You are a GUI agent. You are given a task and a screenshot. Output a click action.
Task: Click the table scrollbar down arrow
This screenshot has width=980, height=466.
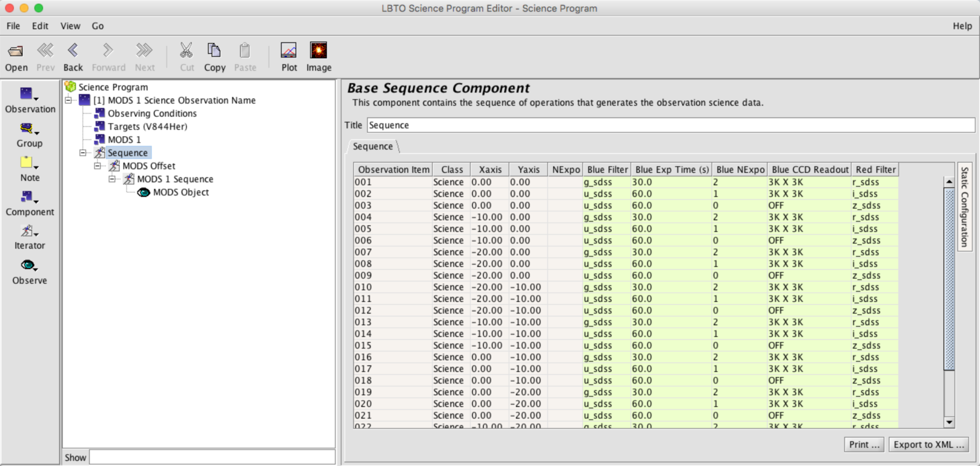tap(949, 422)
